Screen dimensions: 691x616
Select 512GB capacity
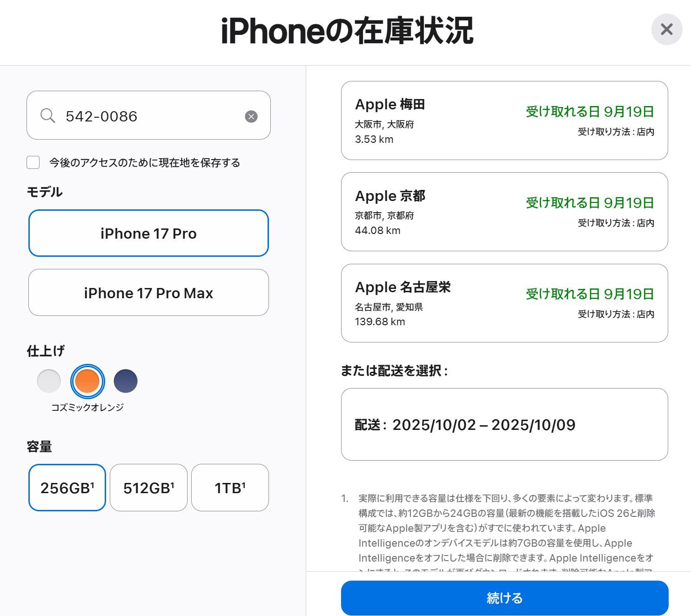(x=148, y=488)
